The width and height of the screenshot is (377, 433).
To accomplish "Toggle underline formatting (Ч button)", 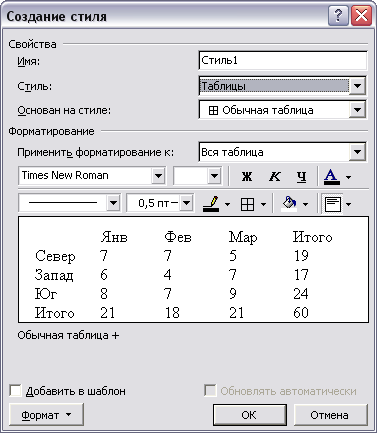I will pyautogui.click(x=302, y=176).
